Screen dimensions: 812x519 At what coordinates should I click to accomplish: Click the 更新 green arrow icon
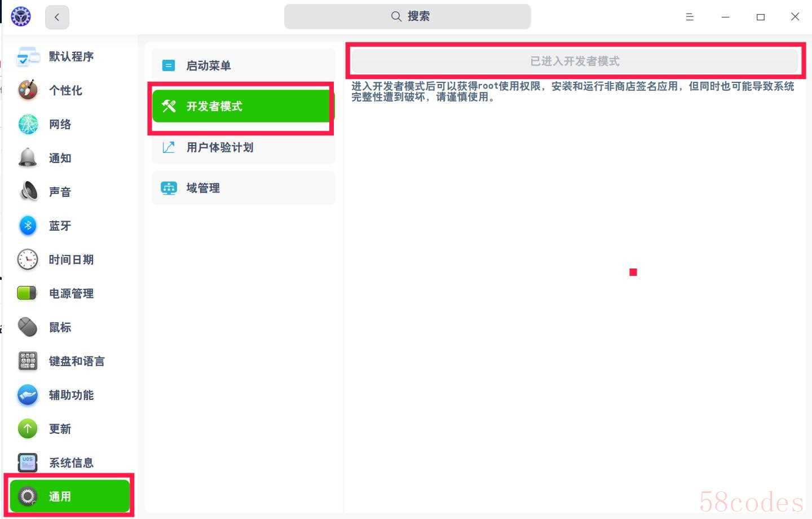(x=28, y=429)
